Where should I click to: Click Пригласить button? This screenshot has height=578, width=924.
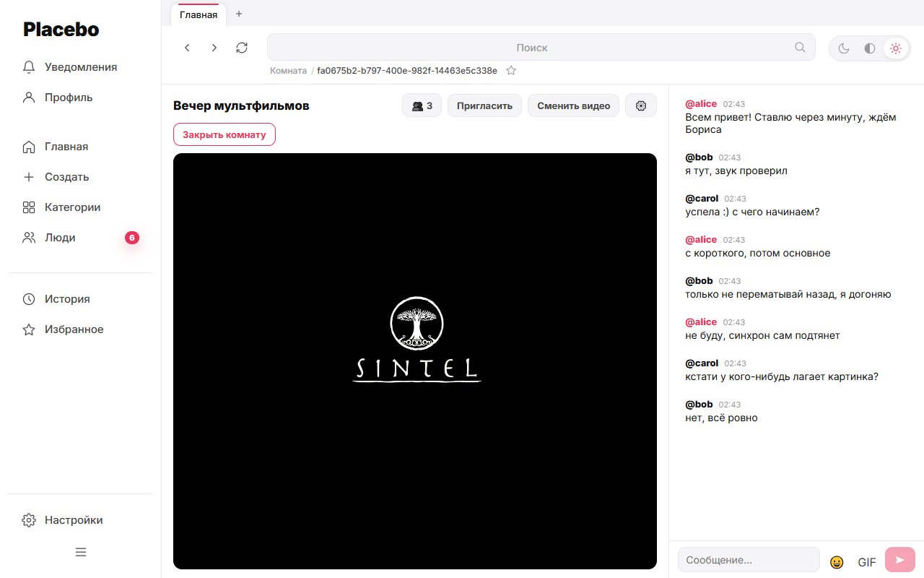pyautogui.click(x=484, y=105)
